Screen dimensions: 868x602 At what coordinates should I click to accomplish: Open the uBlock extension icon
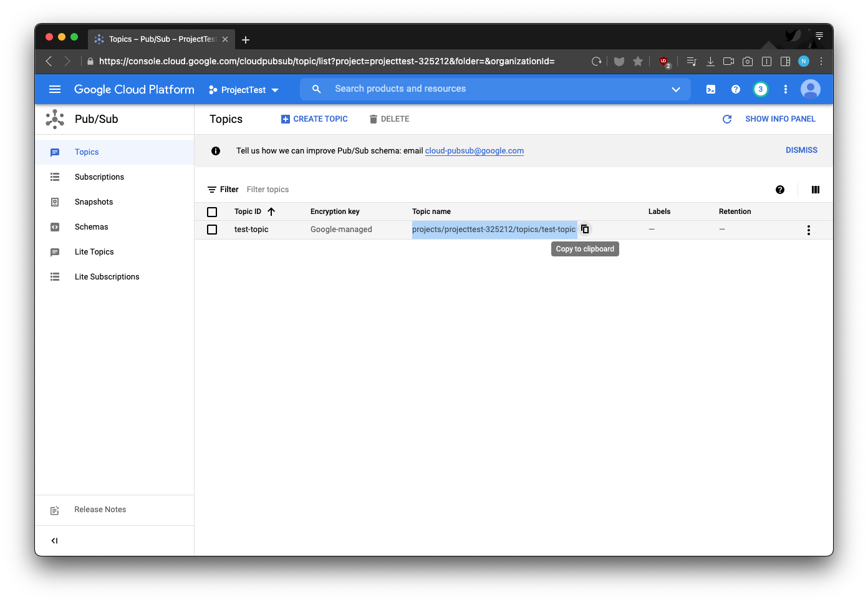tap(664, 61)
